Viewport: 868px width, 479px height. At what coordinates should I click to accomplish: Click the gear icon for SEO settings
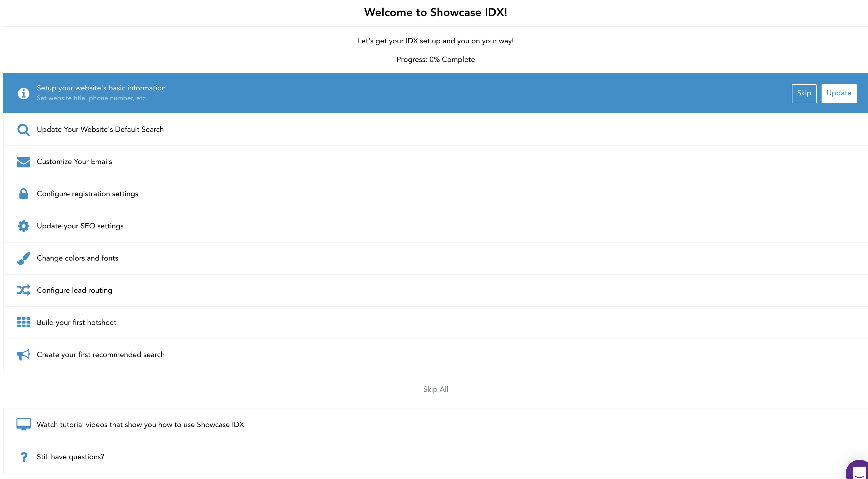point(23,226)
